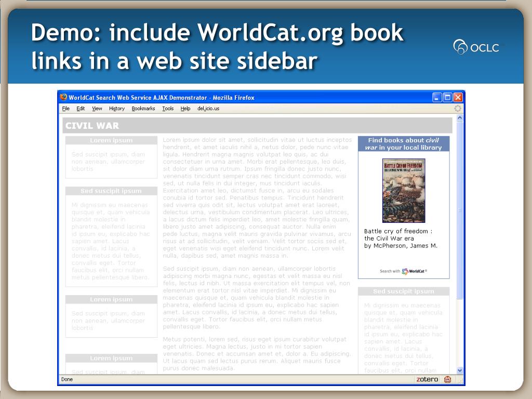Click the vertical scrollbar thumb
532x399 pixels.
click(x=460, y=210)
